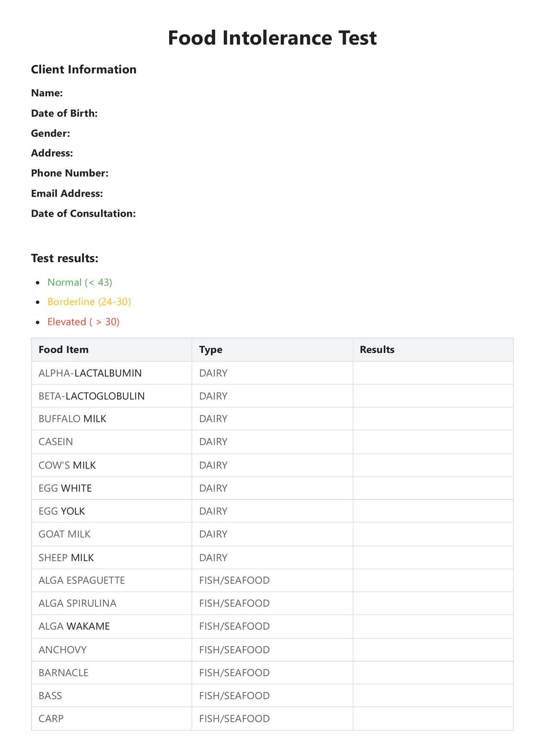Click the Address field label
Viewport: 545px width, 756px height.
click(52, 153)
